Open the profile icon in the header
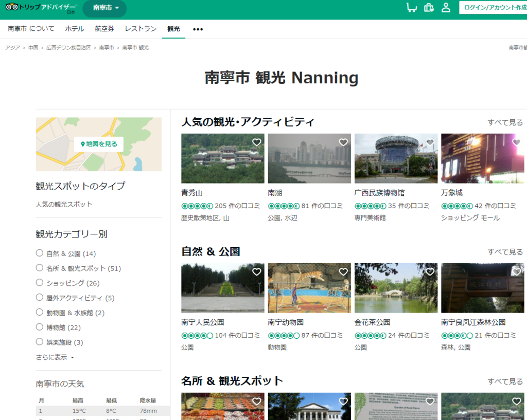527x420 pixels. point(446,8)
